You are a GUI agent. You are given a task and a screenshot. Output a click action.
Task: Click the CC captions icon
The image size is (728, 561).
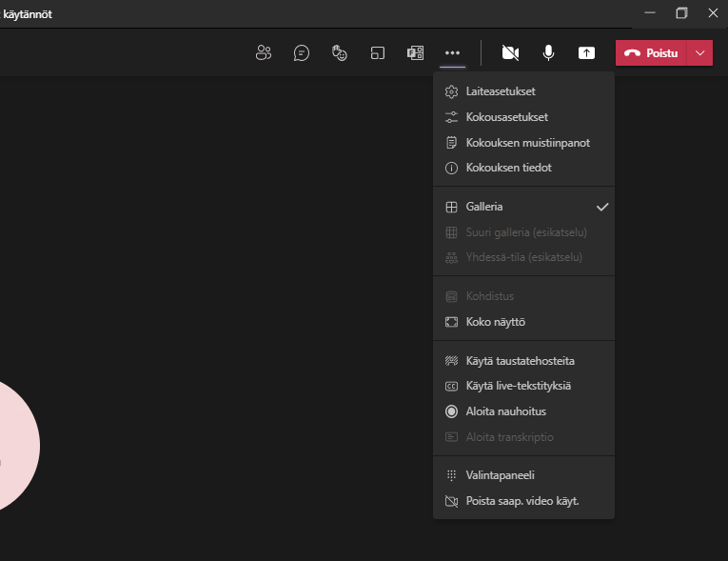click(451, 387)
